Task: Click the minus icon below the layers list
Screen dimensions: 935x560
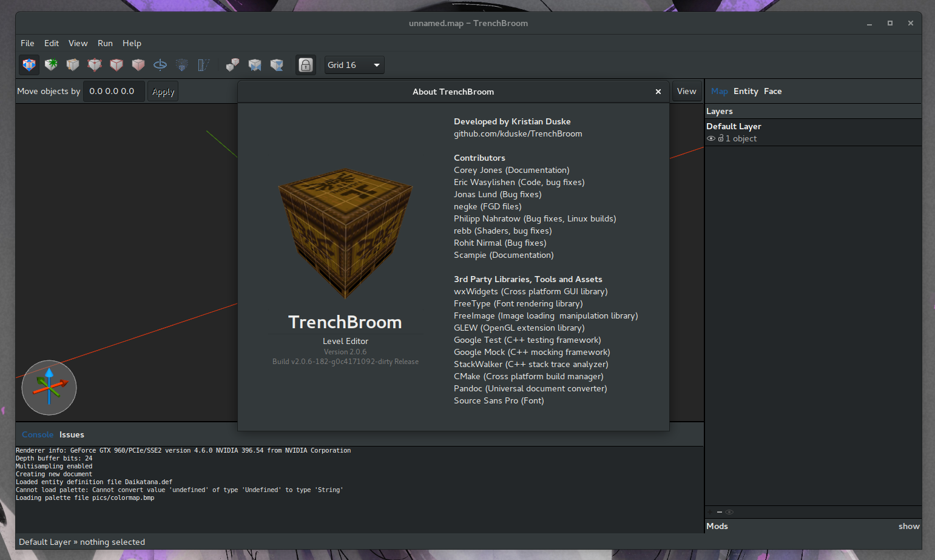Action: pos(720,511)
